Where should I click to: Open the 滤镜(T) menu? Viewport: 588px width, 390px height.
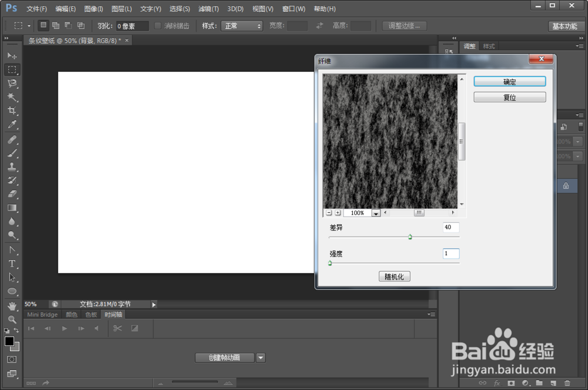pos(209,9)
